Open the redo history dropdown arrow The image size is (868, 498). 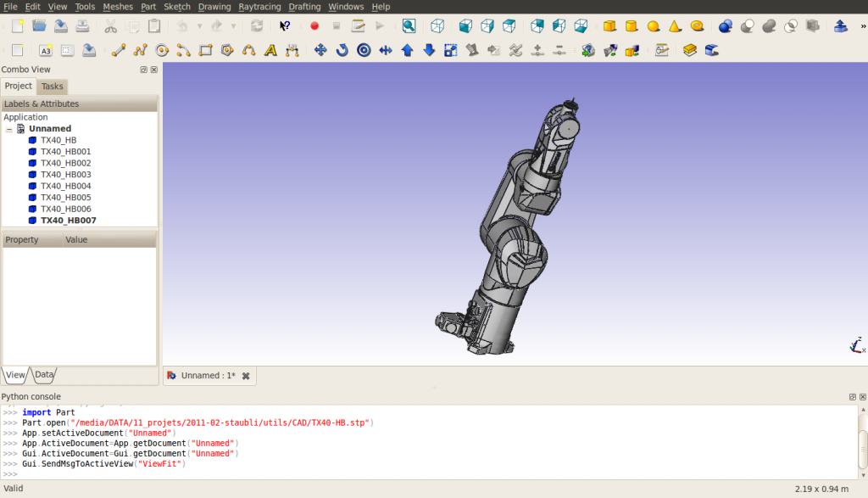(234, 26)
